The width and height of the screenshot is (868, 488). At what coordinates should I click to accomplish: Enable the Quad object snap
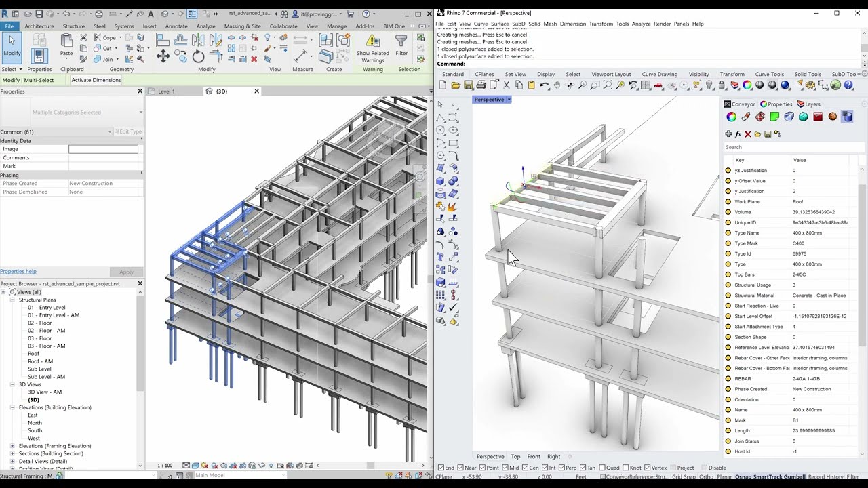[x=602, y=467]
